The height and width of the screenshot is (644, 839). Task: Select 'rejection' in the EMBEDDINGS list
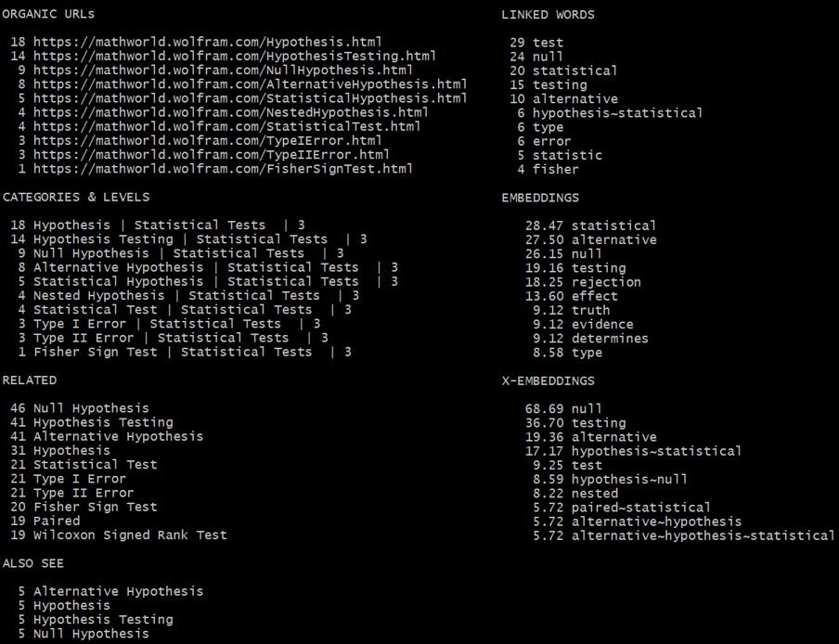tap(606, 282)
